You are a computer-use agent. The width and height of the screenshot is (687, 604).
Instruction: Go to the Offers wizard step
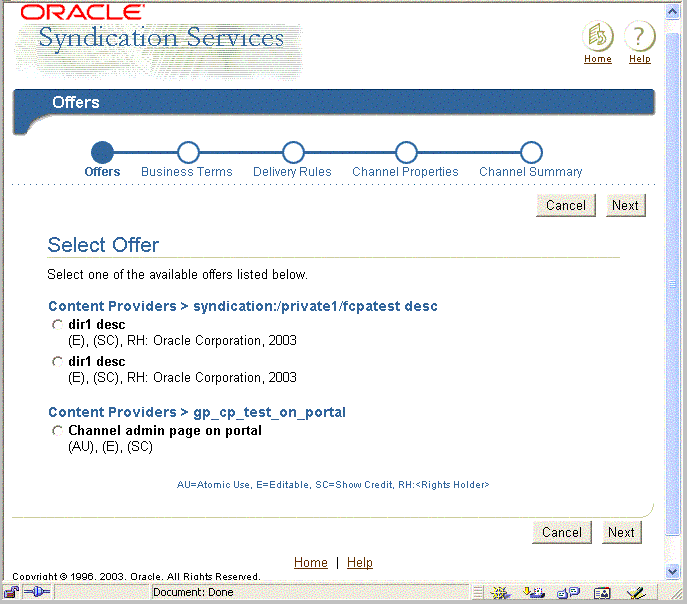point(102,152)
